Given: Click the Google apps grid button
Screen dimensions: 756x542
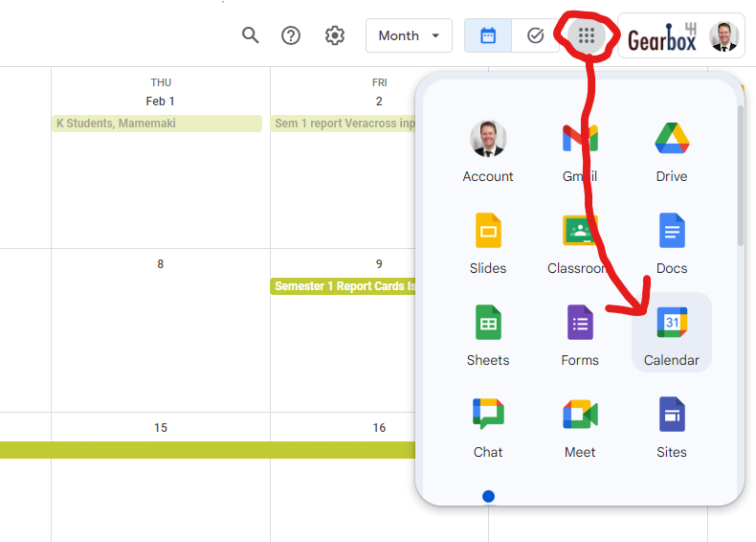Looking at the screenshot, I should [x=587, y=35].
